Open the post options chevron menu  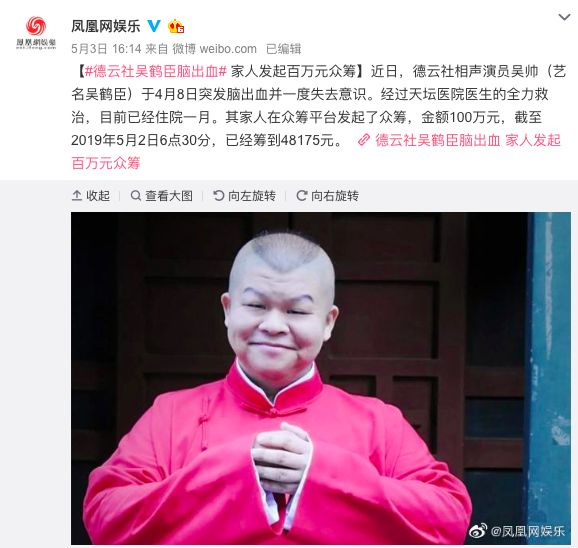(564, 17)
